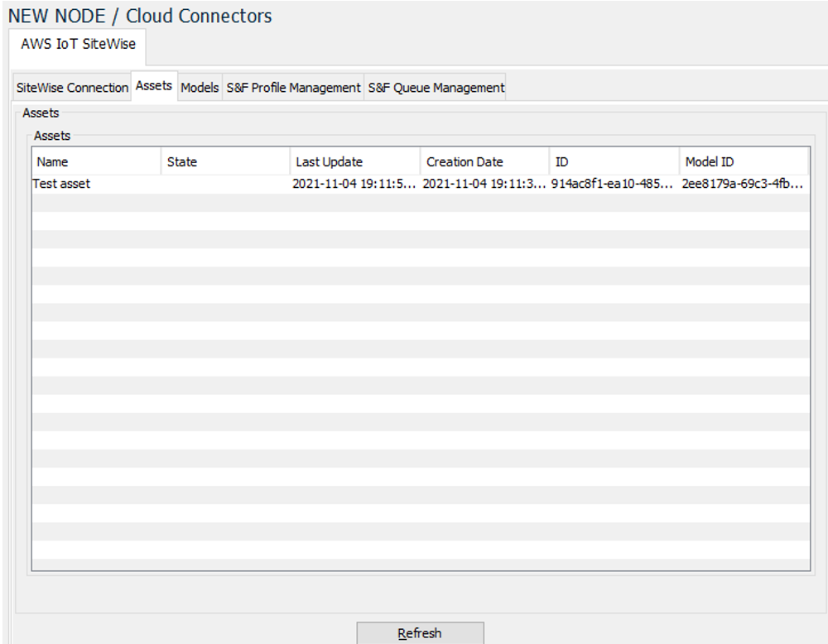Go to the Models tab

200,88
